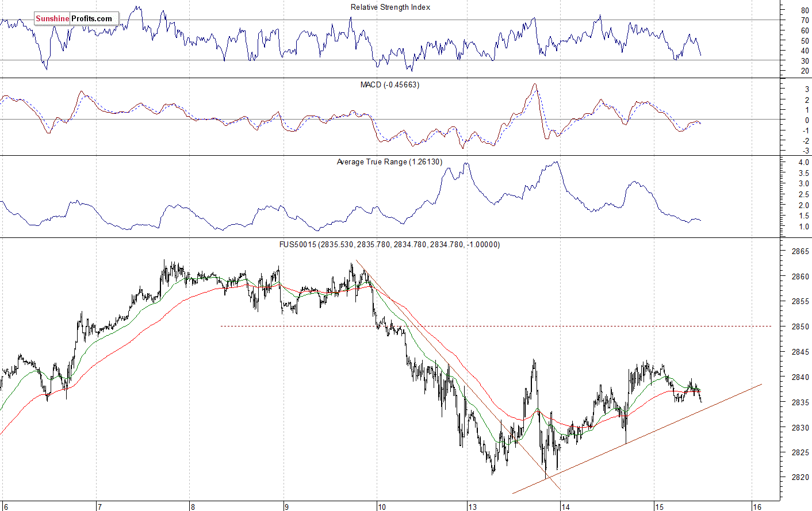Click the Relative Strength Index title
This screenshot has width=812, height=511.
click(x=390, y=7)
